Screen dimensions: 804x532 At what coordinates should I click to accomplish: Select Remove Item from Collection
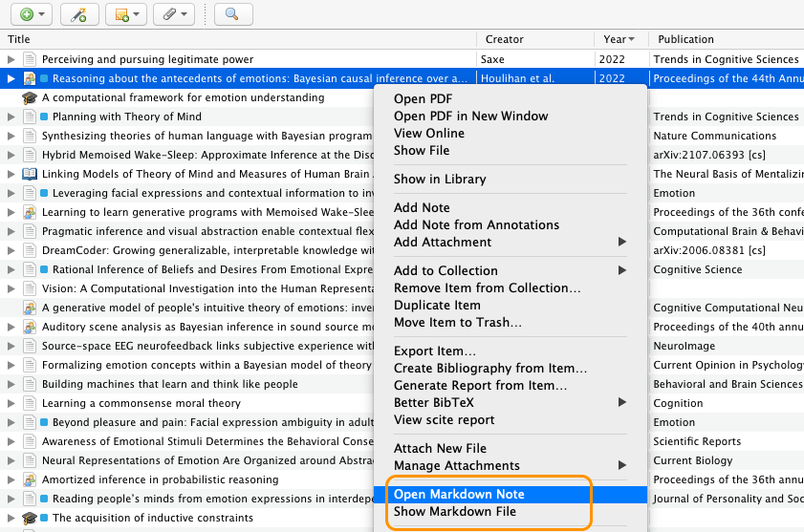click(511, 288)
